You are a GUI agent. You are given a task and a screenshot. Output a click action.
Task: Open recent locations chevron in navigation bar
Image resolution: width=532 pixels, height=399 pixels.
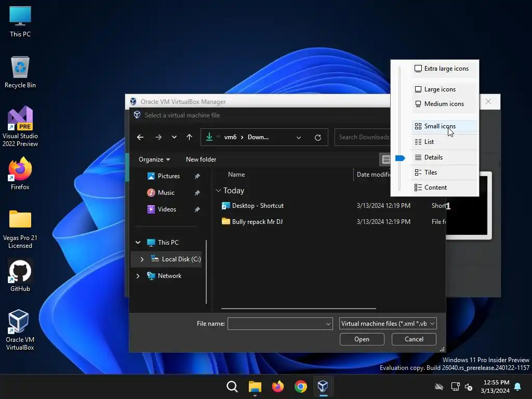pyautogui.click(x=174, y=137)
